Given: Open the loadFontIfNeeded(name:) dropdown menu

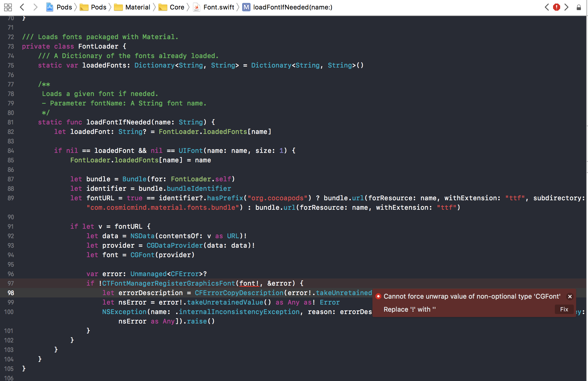Looking at the screenshot, I should click(293, 7).
